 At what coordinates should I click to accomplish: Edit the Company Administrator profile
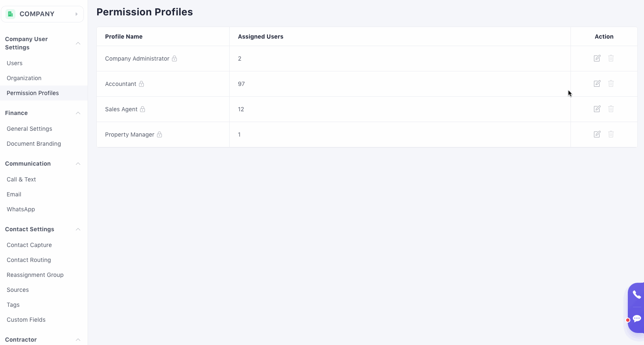[597, 59]
